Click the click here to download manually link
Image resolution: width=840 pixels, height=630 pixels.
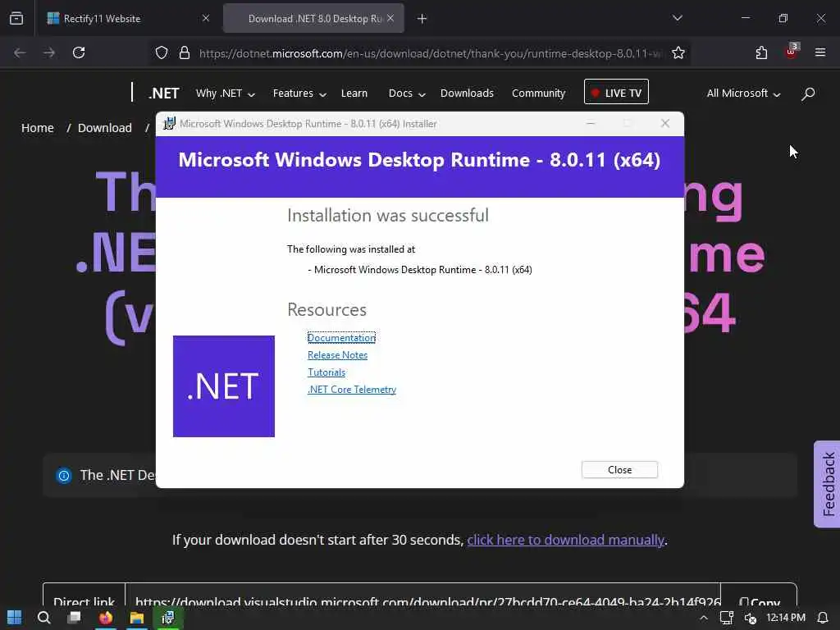(x=566, y=540)
